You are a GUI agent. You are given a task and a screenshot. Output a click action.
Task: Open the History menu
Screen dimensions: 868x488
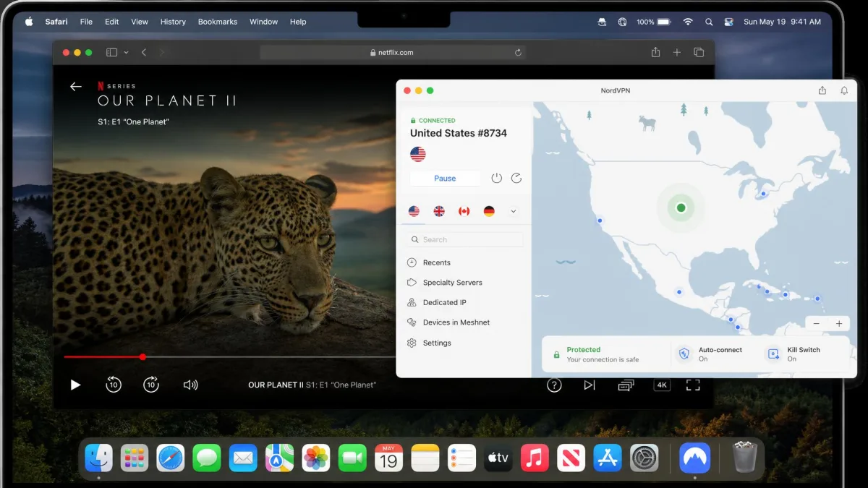173,22
